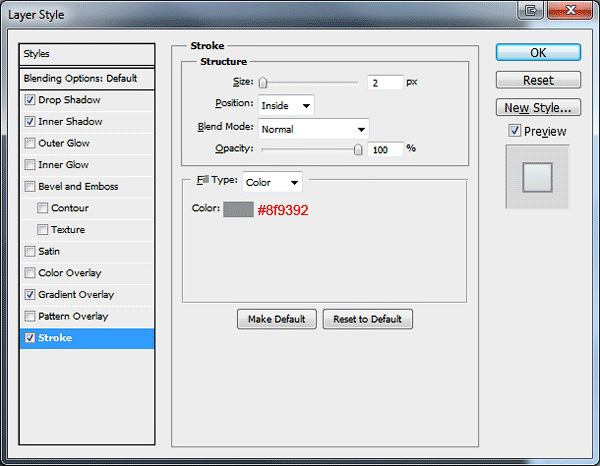Click the Reset button
Screen dimensions: 600x466
[538, 80]
